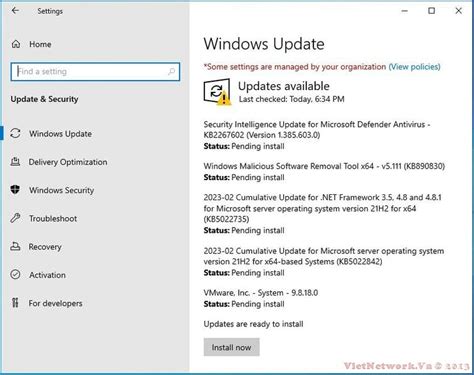Select the Troubleshoot wrench icon
This screenshot has width=474, height=375.
15,218
